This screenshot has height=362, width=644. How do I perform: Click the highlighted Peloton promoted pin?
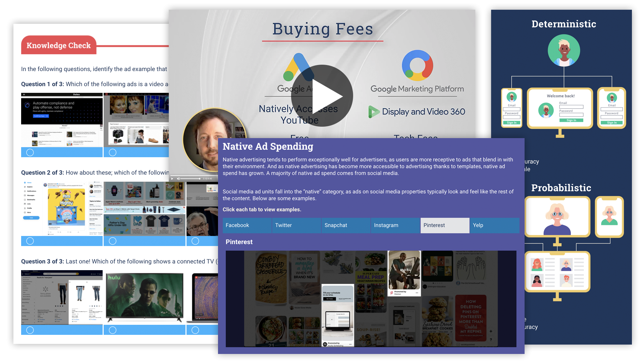click(x=404, y=273)
